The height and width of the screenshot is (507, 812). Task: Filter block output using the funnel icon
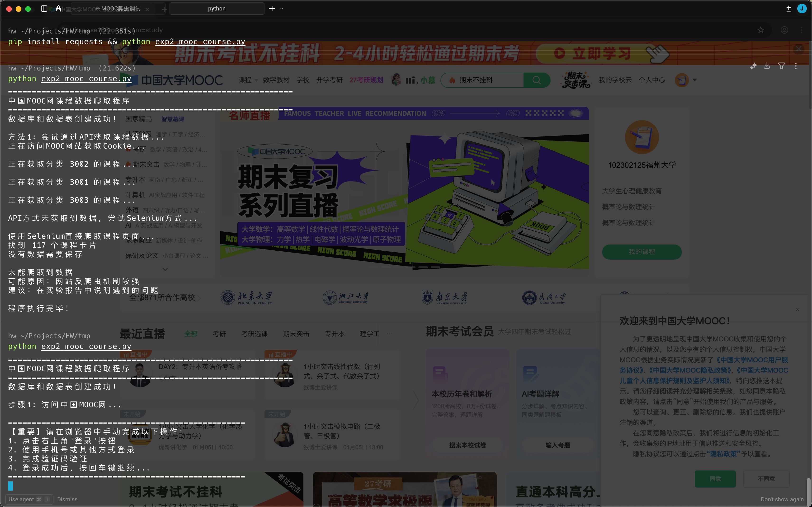[781, 66]
